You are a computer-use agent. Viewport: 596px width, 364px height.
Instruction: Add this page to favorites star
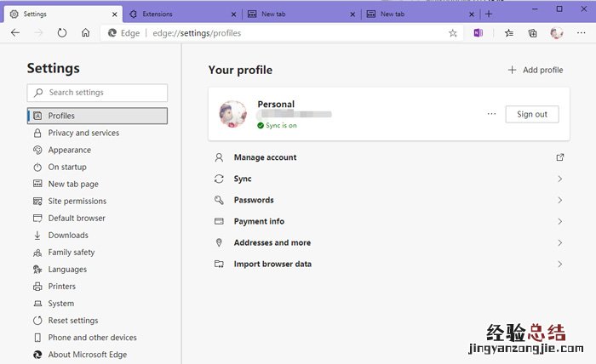click(453, 33)
